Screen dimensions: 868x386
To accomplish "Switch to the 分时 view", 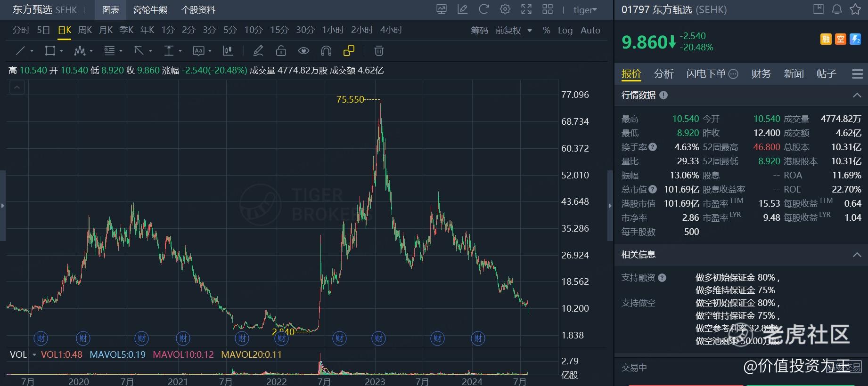I will [21, 30].
